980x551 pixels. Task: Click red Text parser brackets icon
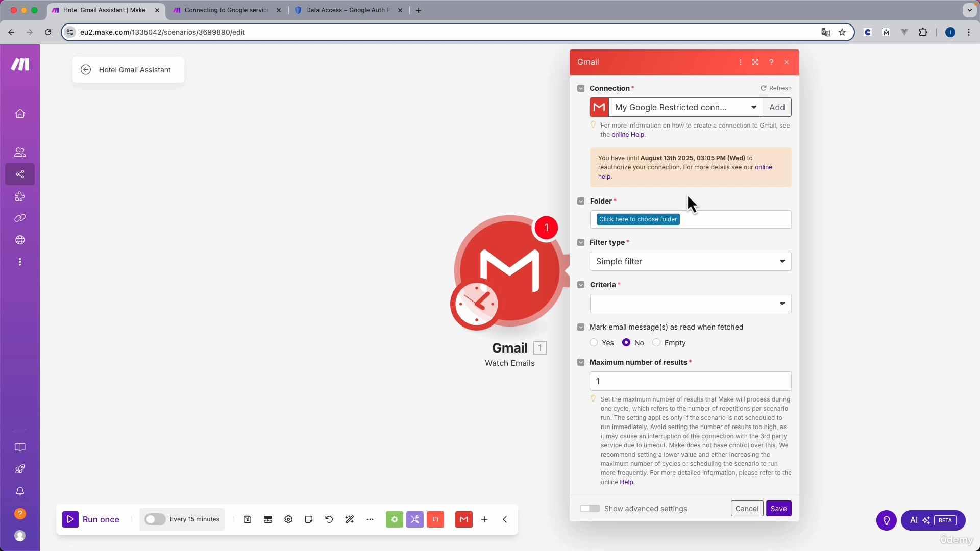pyautogui.click(x=435, y=519)
